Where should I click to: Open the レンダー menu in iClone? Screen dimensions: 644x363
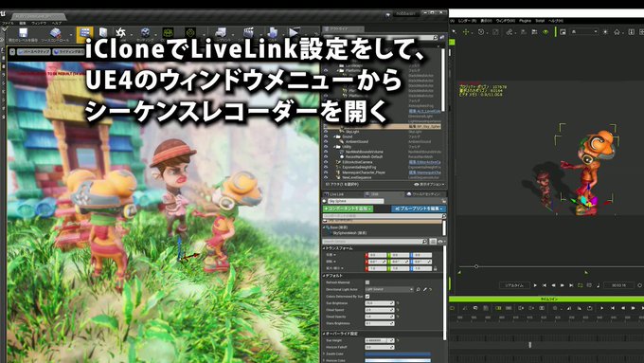[468, 21]
